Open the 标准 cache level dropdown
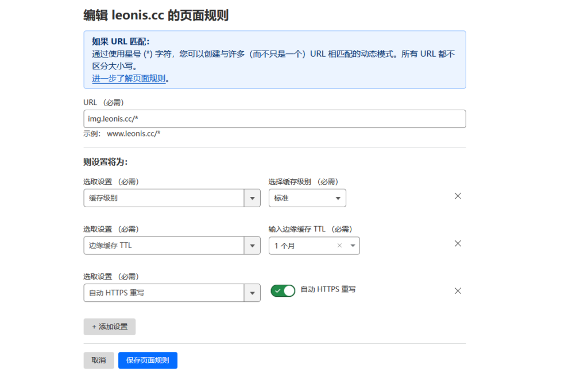Viewport: 588px width, 376px height. click(x=307, y=199)
